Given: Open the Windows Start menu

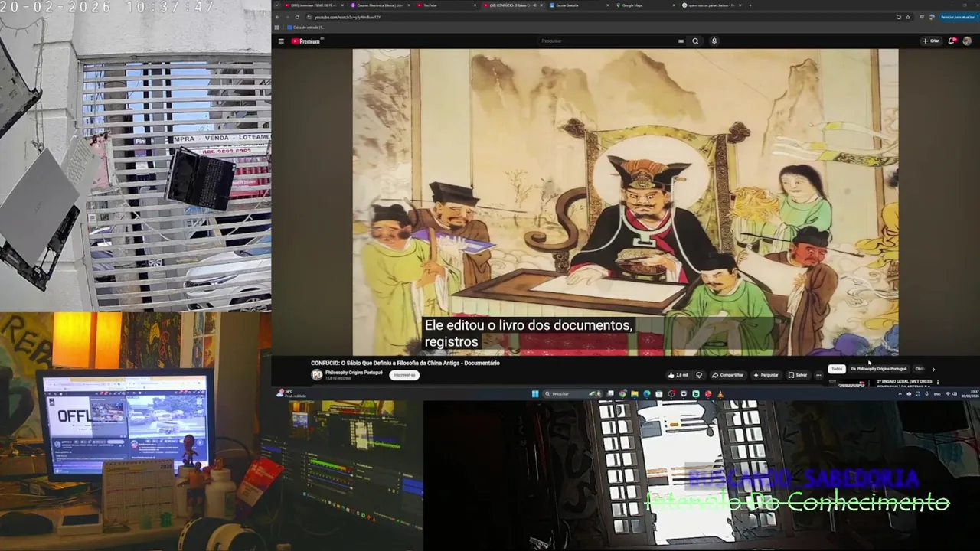Looking at the screenshot, I should point(535,393).
